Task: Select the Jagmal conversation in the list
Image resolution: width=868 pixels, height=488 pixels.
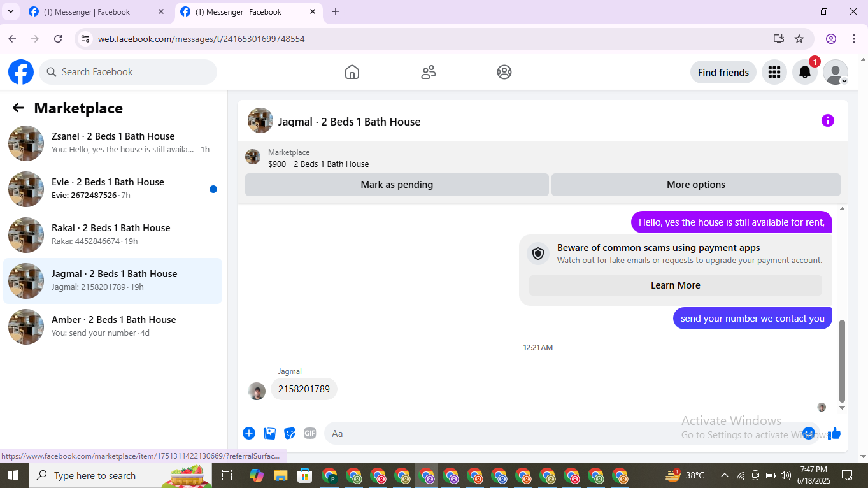Action: point(113,281)
